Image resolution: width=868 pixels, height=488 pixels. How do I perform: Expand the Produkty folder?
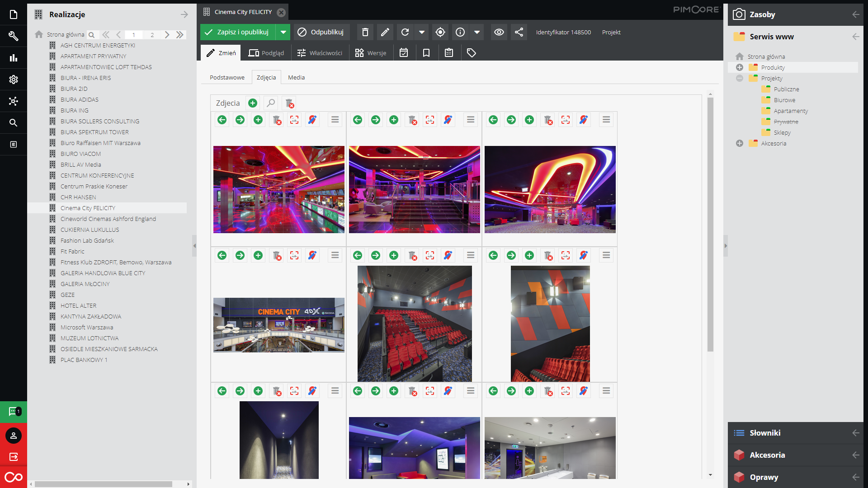click(x=740, y=67)
